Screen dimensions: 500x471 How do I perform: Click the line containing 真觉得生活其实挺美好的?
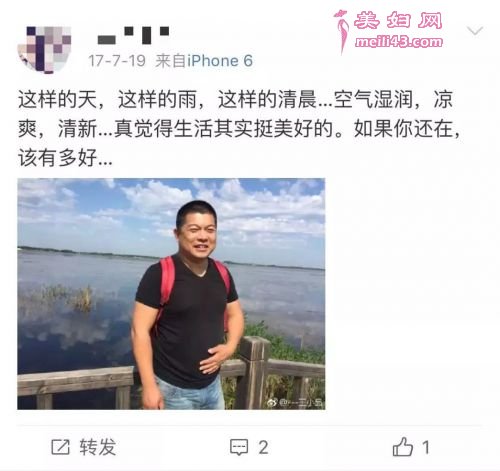pos(239,129)
